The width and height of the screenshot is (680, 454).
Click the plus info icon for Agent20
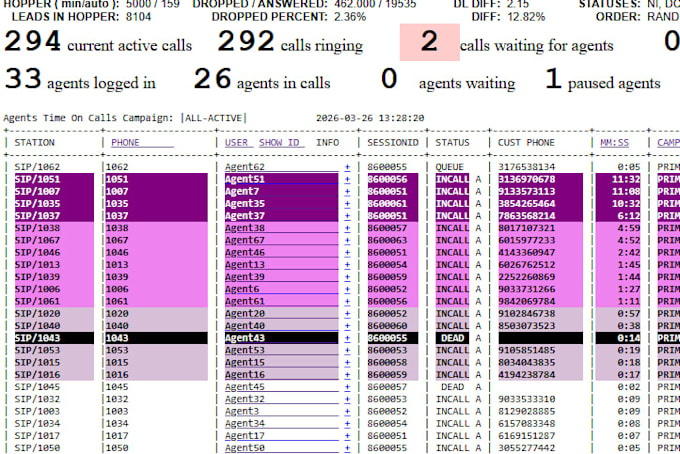click(347, 314)
